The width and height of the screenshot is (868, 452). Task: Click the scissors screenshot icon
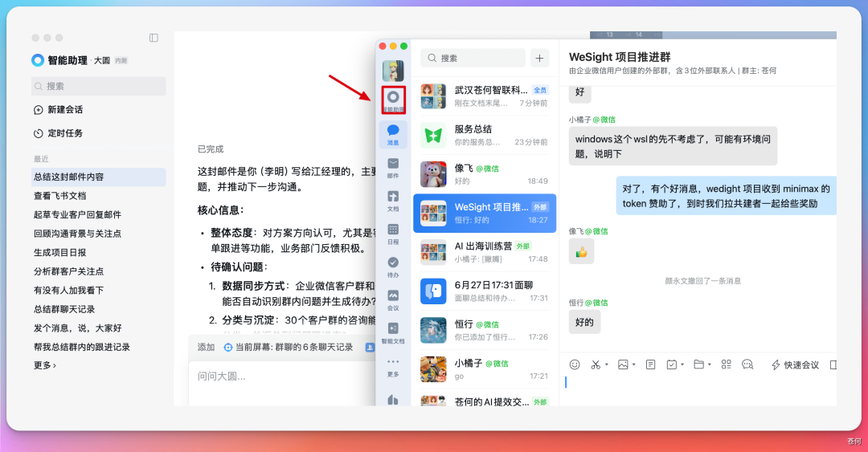pos(596,364)
